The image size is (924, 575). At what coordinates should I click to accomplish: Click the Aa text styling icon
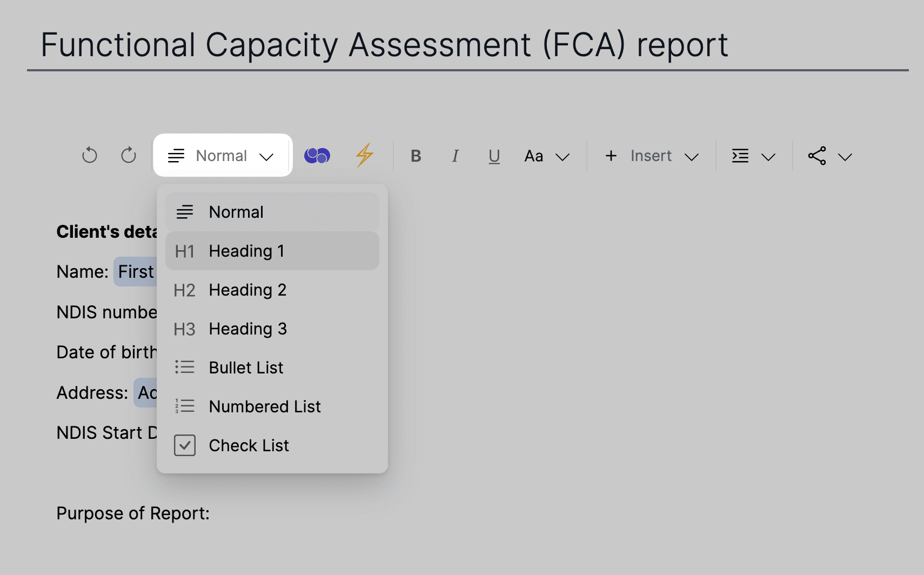point(533,156)
